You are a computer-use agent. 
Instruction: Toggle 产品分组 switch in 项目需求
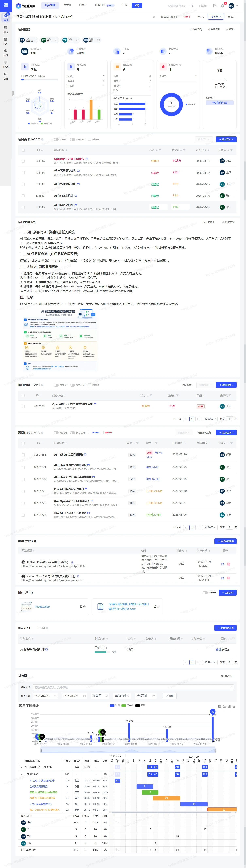tap(56, 139)
